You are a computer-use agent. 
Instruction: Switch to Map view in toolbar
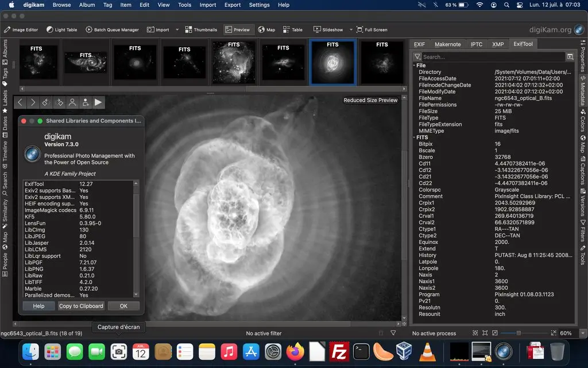click(x=266, y=30)
